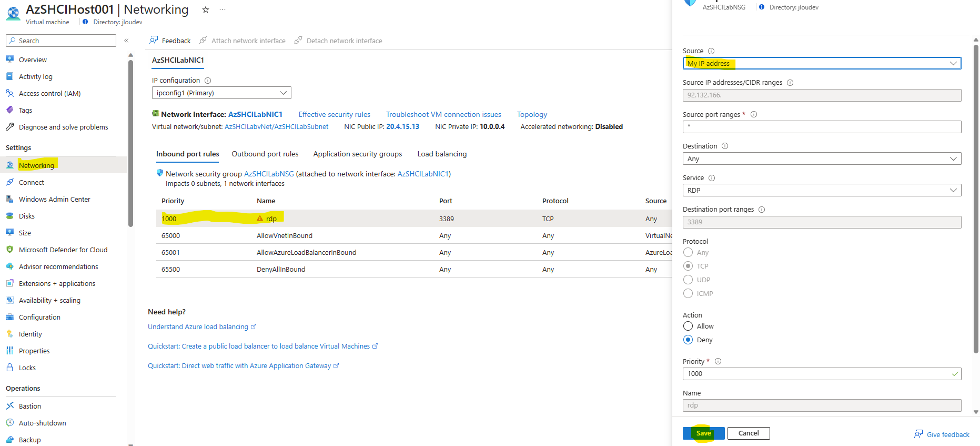Image resolution: width=980 pixels, height=446 pixels.
Task: Open the Access control (IAM) icon
Action: (x=9, y=93)
